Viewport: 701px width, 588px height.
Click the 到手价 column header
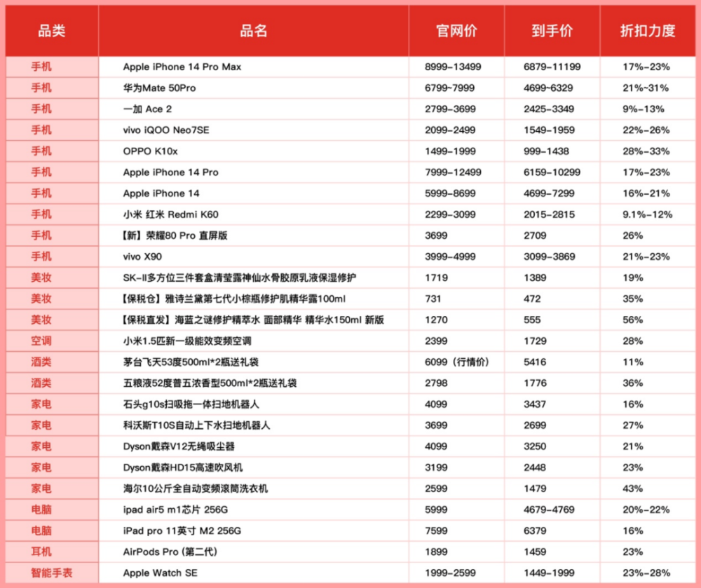[x=552, y=30]
